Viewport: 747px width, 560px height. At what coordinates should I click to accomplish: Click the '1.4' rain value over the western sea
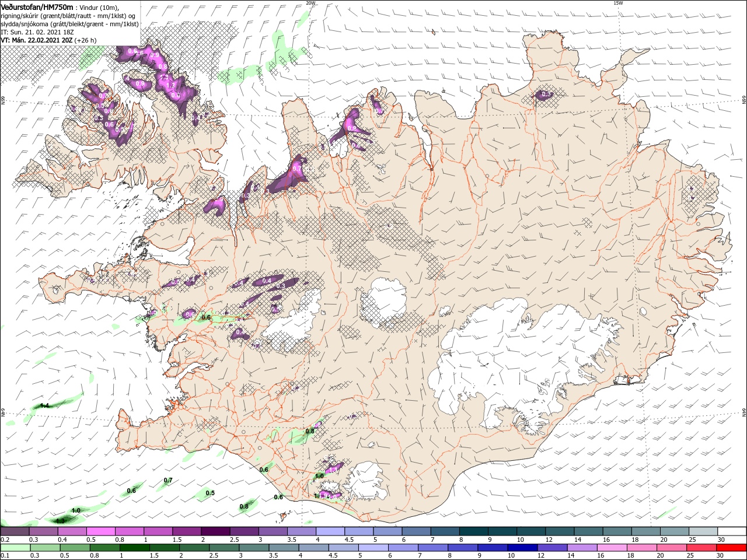point(44,405)
